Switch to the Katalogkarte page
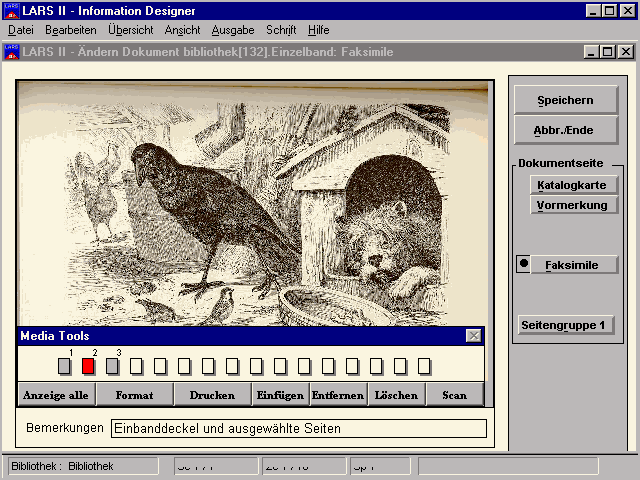Viewport: 640px width, 480px height. [573, 185]
